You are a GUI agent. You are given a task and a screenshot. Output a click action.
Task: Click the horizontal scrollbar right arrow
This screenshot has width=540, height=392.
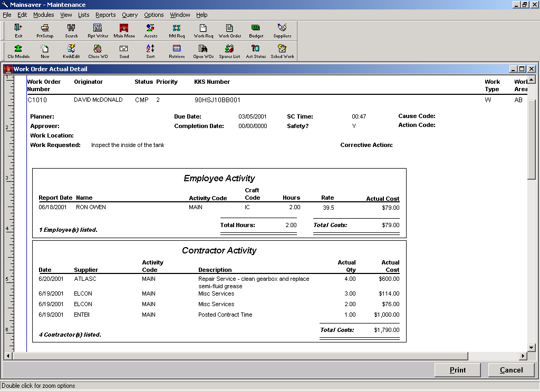[x=523, y=356]
